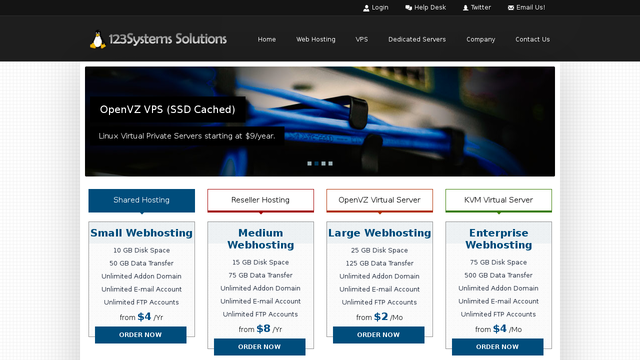The image size is (640, 360).
Task: Order the Small Webhosting plan
Action: pyautogui.click(x=140, y=335)
